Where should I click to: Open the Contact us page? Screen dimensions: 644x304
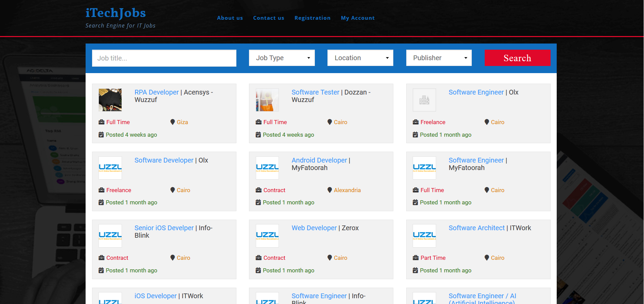pos(269,18)
